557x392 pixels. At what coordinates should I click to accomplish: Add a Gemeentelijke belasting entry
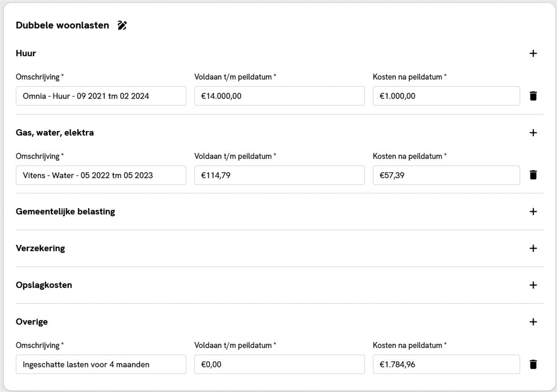[x=533, y=212]
